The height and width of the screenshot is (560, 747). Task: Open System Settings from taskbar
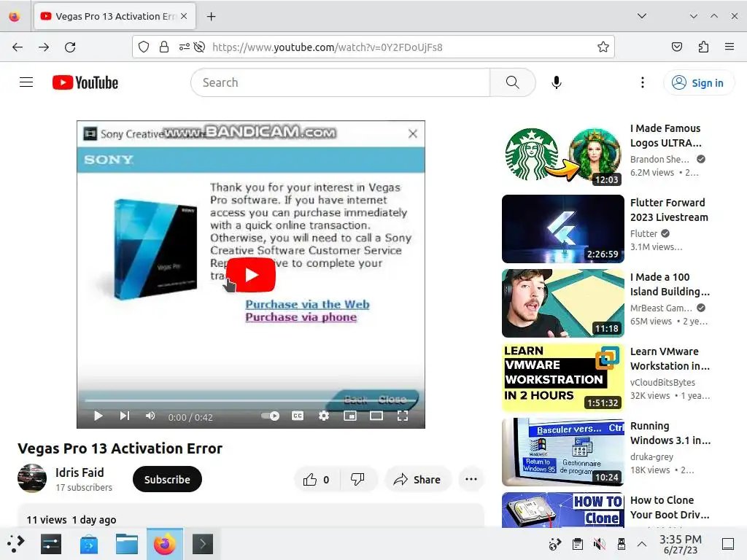point(51,544)
